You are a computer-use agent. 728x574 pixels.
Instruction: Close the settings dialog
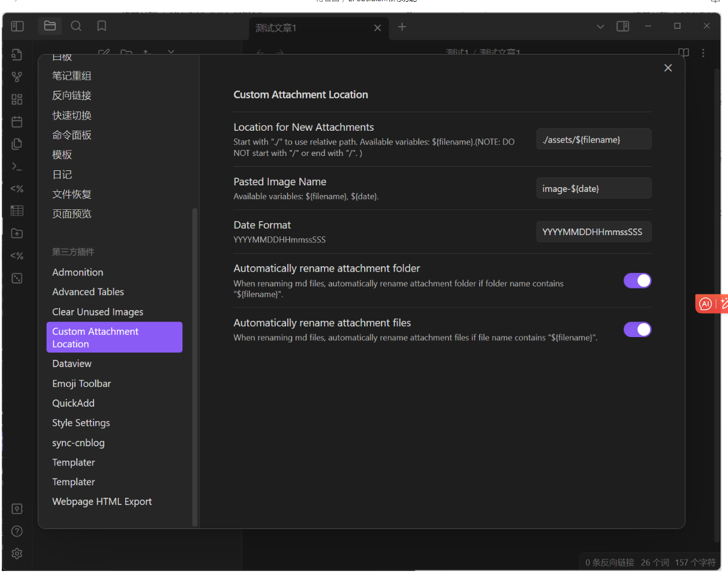pyautogui.click(x=668, y=68)
